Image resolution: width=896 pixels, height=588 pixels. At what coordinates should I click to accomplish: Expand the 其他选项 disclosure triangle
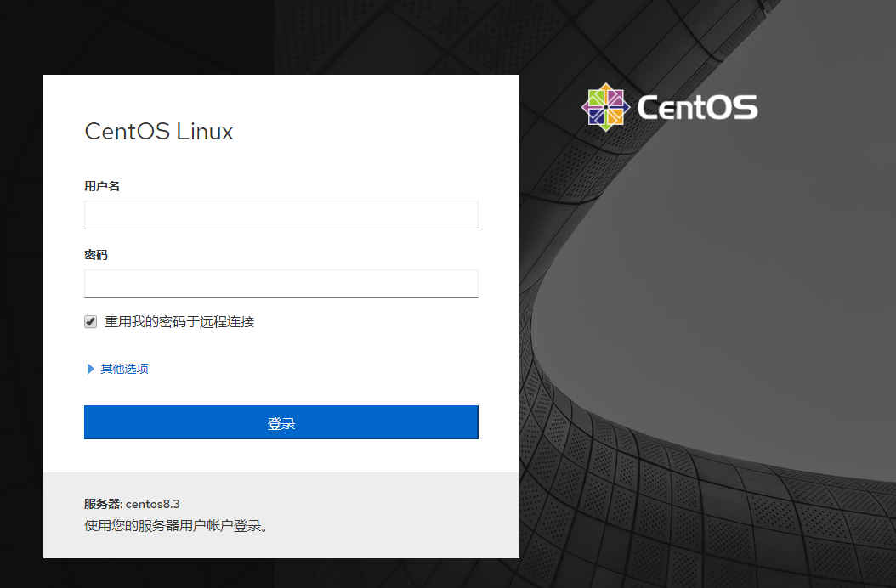(x=91, y=369)
